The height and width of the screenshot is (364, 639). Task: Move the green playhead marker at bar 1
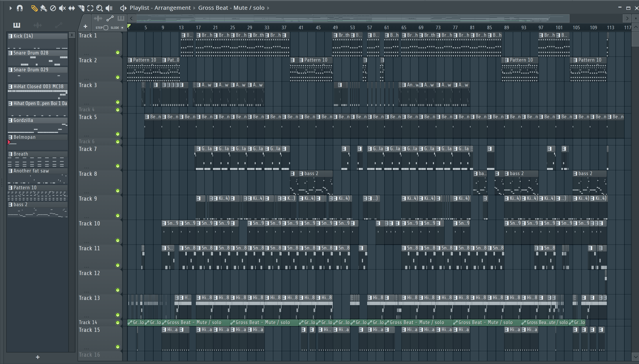tap(129, 26)
